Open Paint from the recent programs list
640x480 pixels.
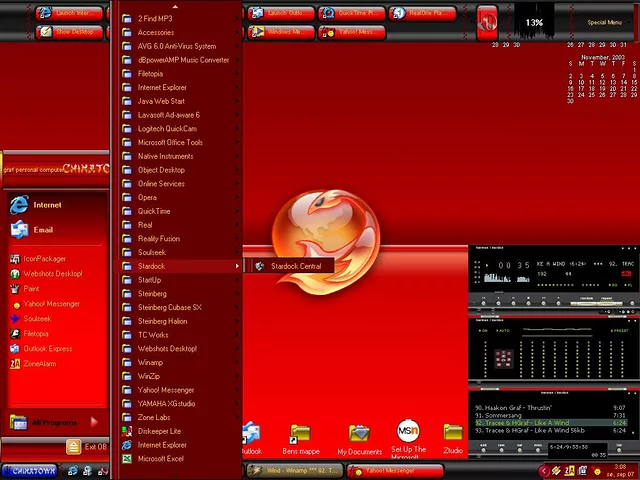[x=30, y=289]
